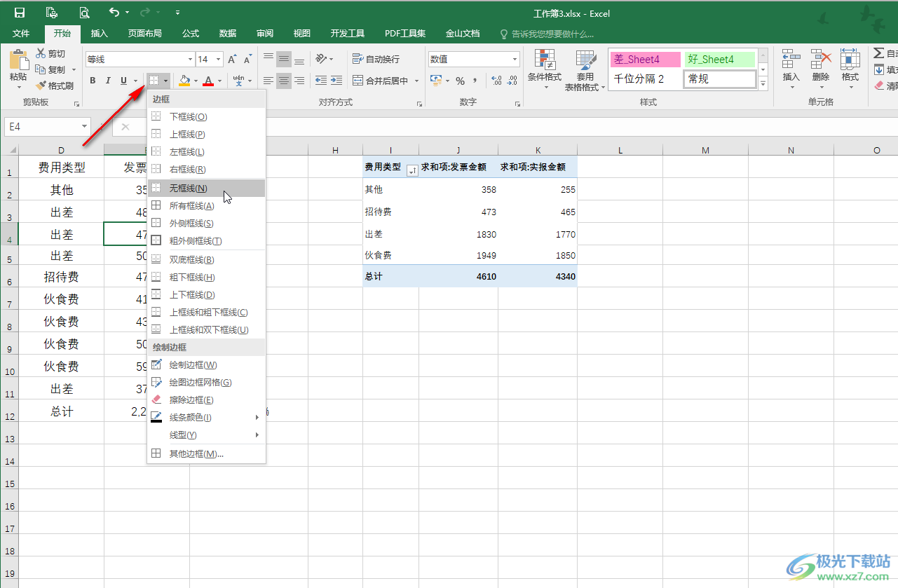898x588 pixels.
Task: Toggle Bold formatting
Action: [93, 81]
